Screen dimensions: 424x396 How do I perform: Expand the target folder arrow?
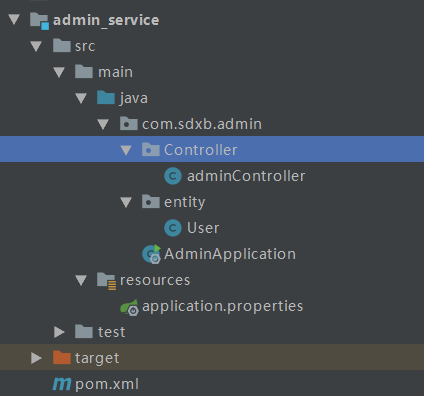[x=36, y=358]
